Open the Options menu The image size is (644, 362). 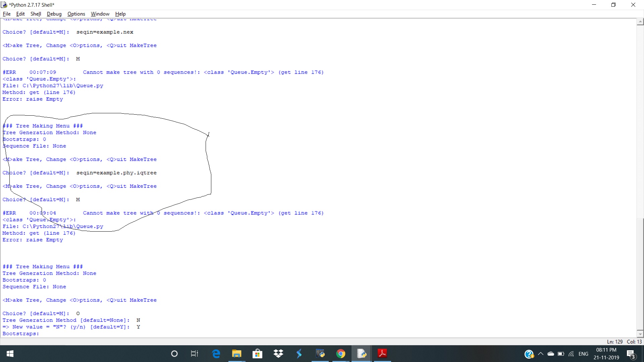[x=76, y=14]
